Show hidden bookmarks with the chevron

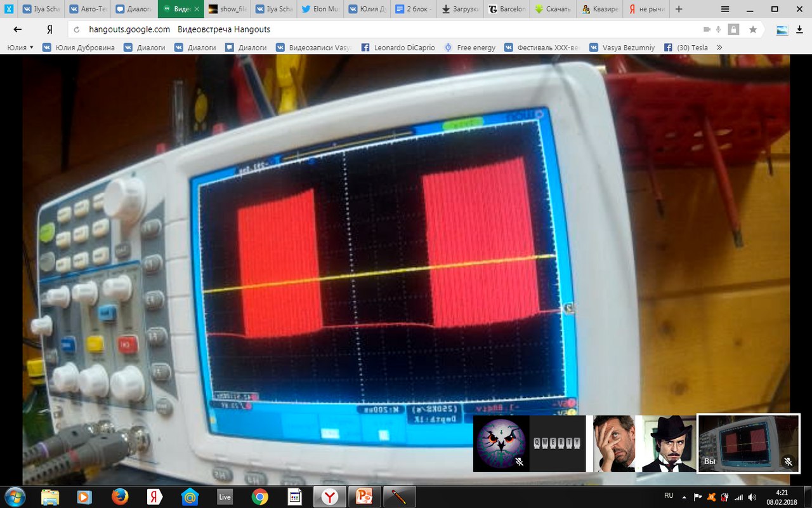pos(719,48)
